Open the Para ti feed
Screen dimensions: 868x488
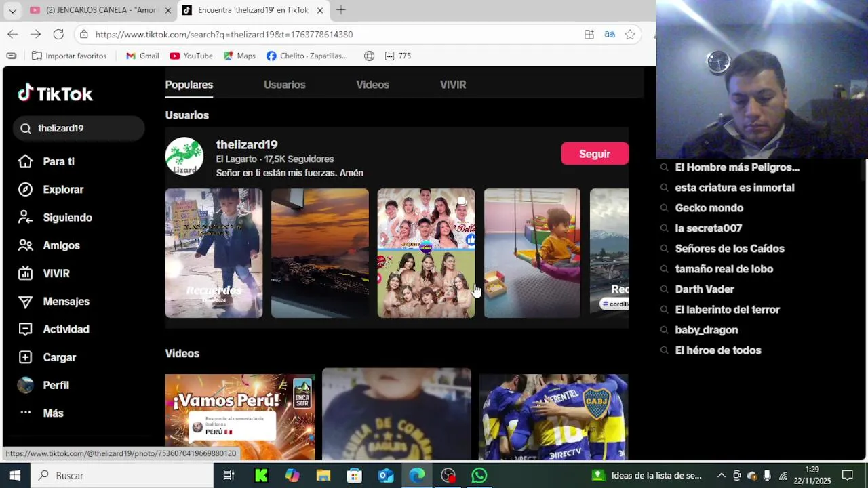tap(46, 161)
